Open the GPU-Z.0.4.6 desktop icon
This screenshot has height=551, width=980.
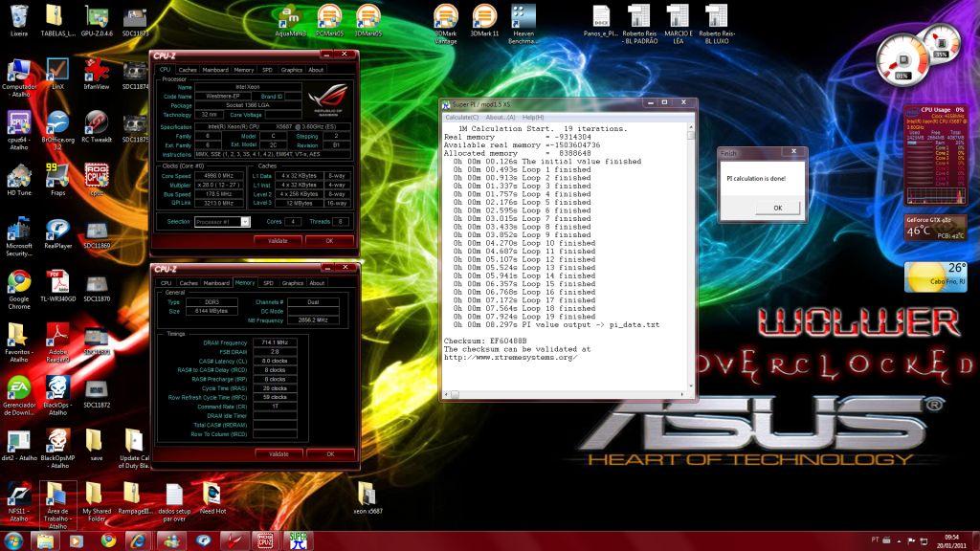point(97,21)
